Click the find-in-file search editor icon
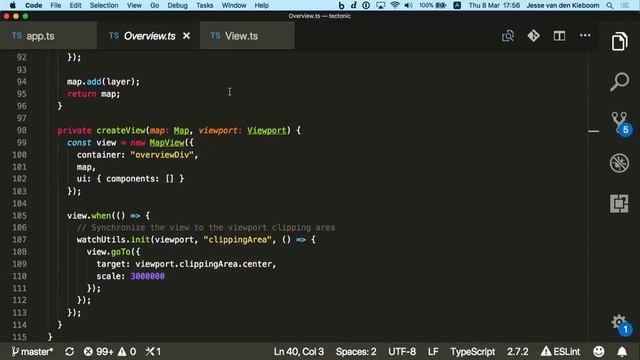This screenshot has width=640, height=360. [508, 36]
